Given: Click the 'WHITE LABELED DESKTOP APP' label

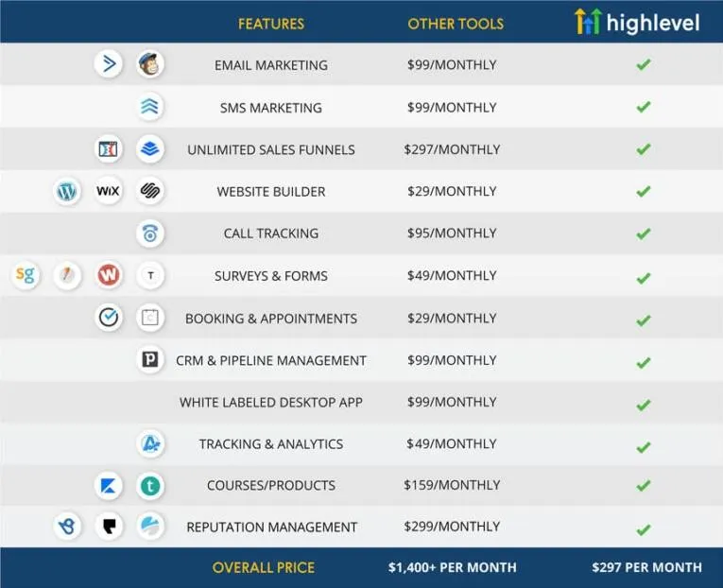Looking at the screenshot, I should 271,402.
